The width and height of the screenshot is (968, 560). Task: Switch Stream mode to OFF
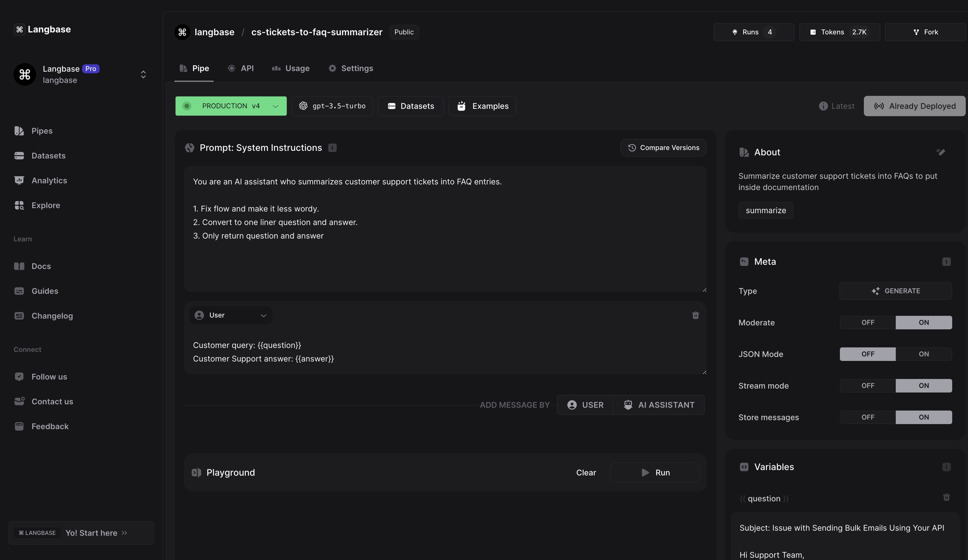click(x=867, y=386)
